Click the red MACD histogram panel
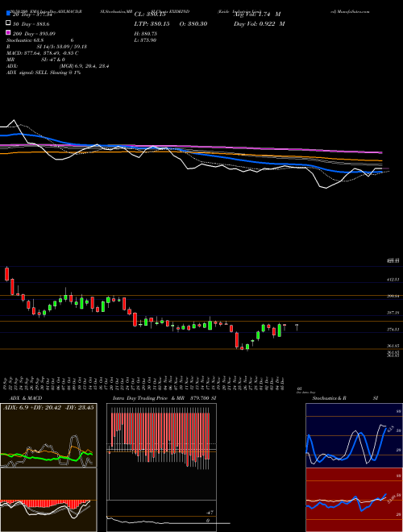Image resolution: width=403 pixels, height=532 pixels. pyautogui.click(x=48, y=500)
